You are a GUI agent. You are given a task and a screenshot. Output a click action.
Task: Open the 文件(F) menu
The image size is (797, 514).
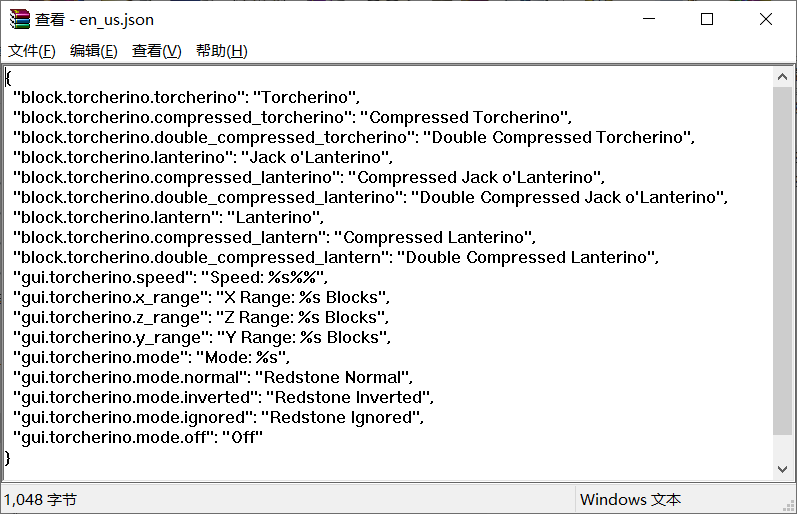32,51
